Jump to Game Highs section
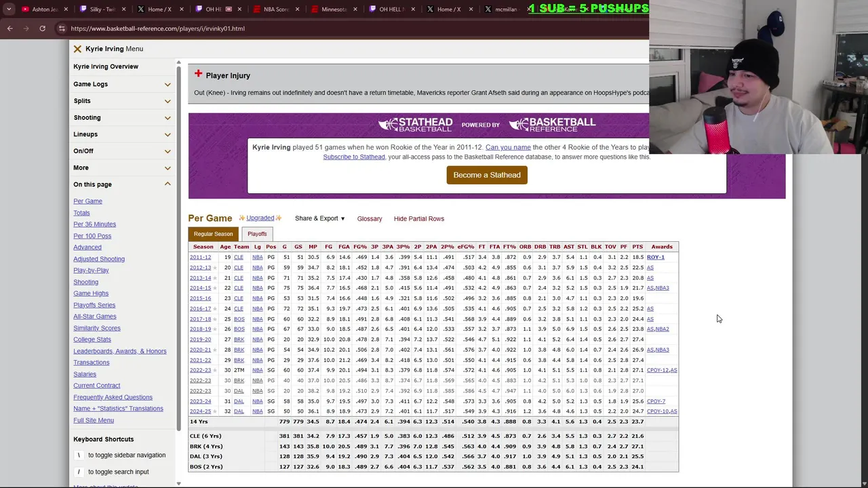The width and height of the screenshot is (868, 488). pyautogui.click(x=91, y=293)
